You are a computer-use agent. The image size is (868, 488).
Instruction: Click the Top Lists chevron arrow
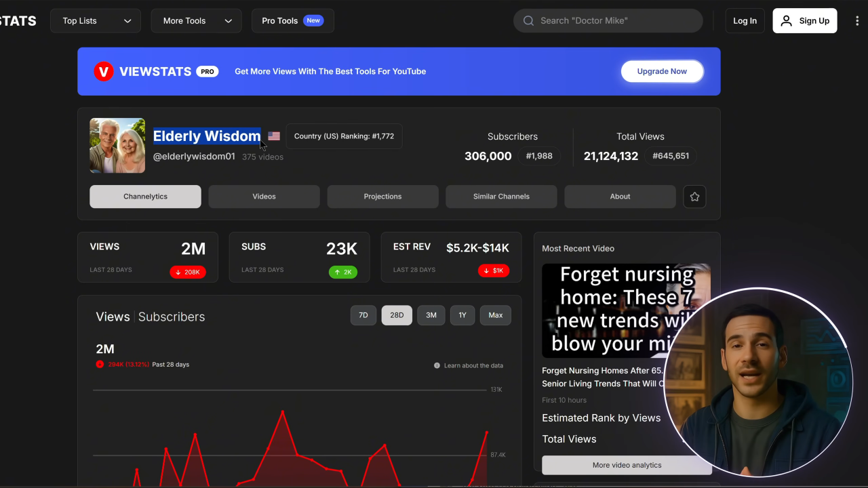click(127, 21)
